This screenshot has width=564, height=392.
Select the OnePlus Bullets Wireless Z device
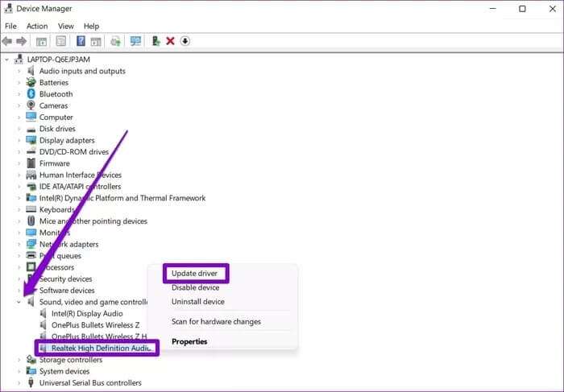point(95,325)
